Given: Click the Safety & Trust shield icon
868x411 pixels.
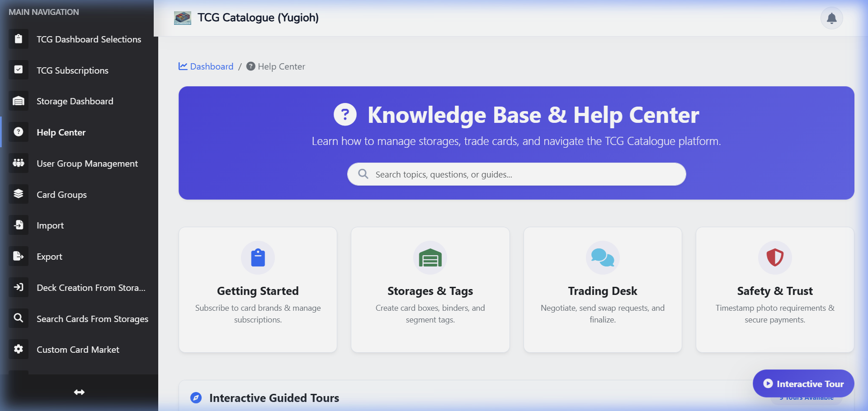Looking at the screenshot, I should [775, 257].
